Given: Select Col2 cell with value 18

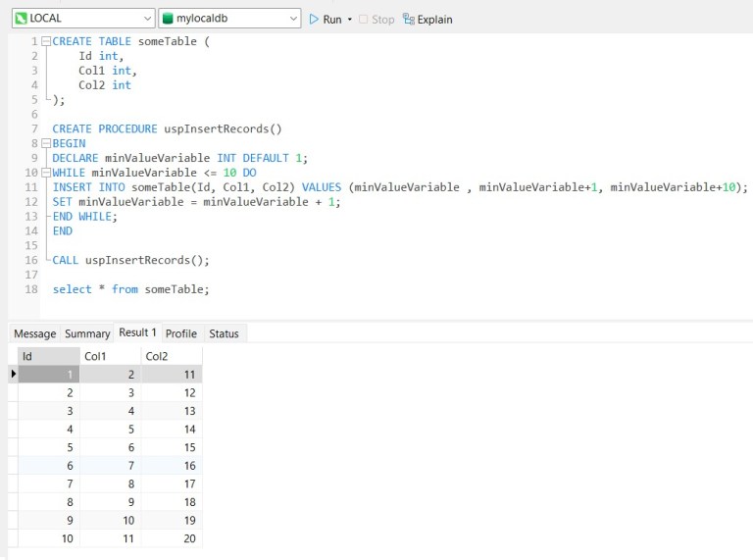Looking at the screenshot, I should pyautogui.click(x=172, y=502).
